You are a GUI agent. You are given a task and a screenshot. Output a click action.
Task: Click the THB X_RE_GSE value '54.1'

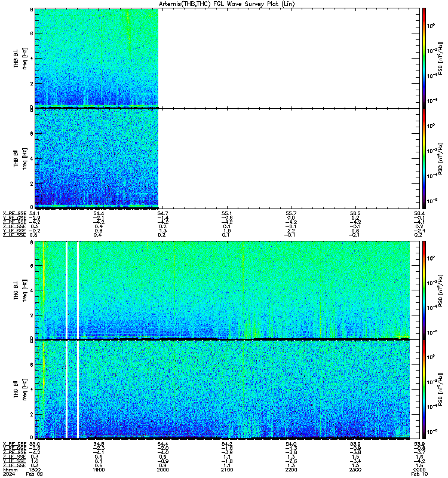[35, 213]
